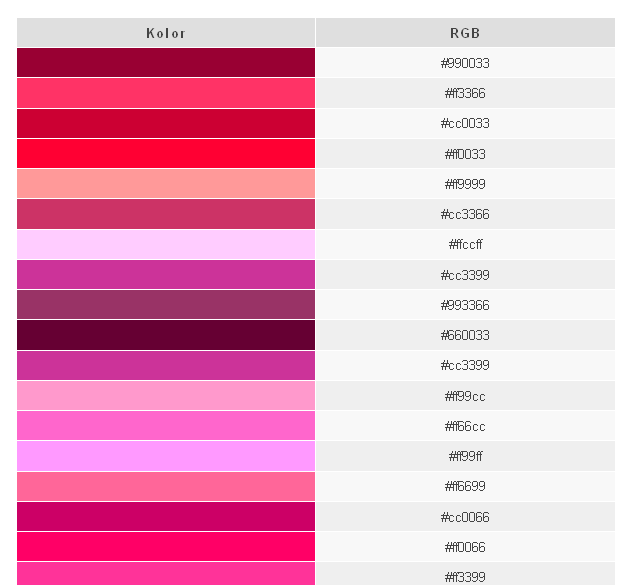Select the bright red #ff0033 swatch
The image size is (622, 585).
[166, 154]
